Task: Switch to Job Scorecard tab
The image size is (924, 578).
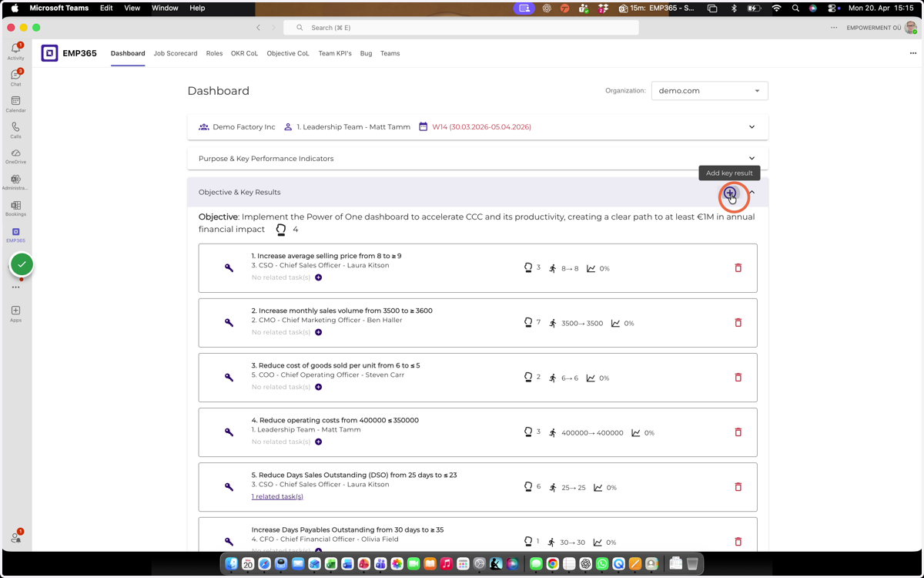Action: point(176,53)
